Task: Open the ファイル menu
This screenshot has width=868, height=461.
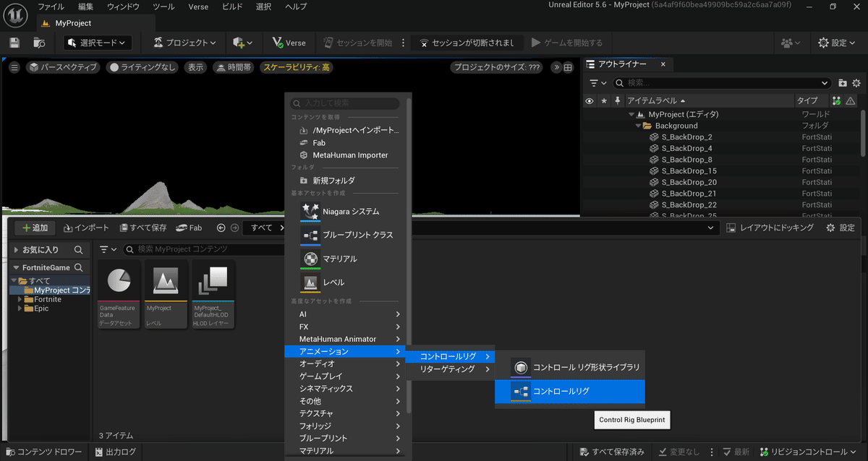Action: click(x=51, y=7)
